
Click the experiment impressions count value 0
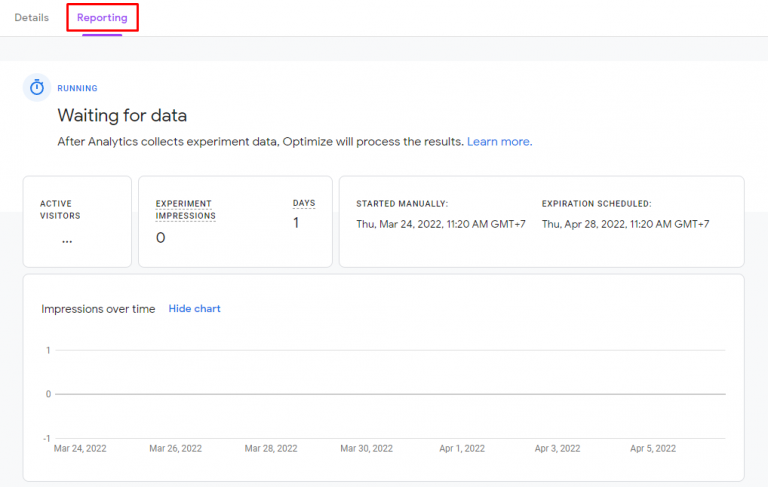click(160, 238)
